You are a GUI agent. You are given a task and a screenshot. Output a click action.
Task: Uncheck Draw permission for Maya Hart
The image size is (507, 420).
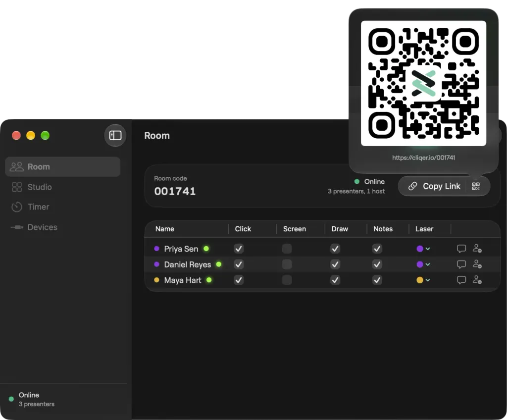point(335,280)
